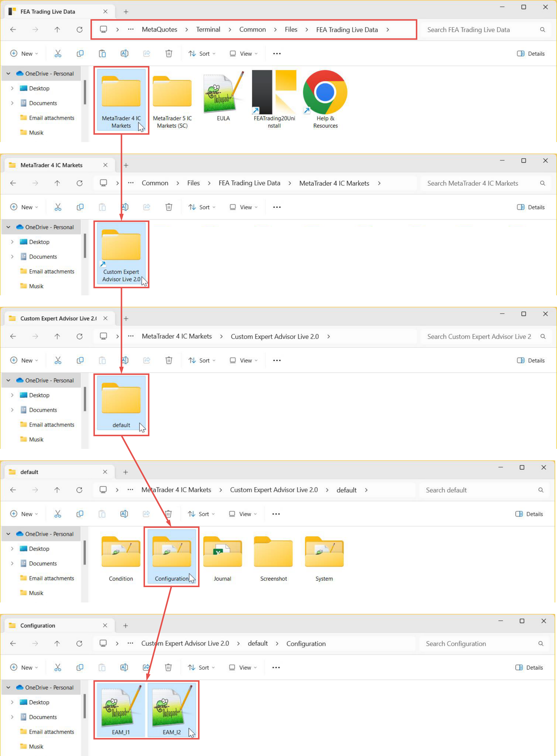Viewport: 557px width, 756px height.
Task: Select the EAM_I2 file in the Configuration window
Action: click(172, 709)
